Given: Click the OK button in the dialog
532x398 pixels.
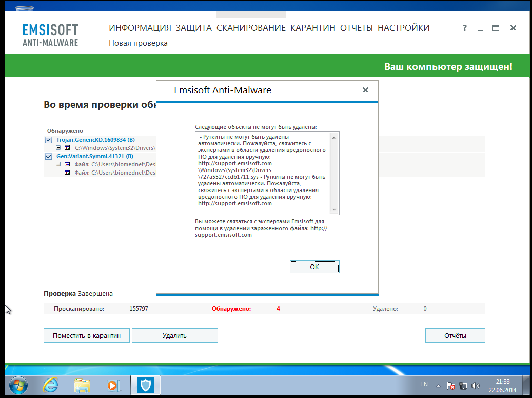Looking at the screenshot, I should (314, 267).
